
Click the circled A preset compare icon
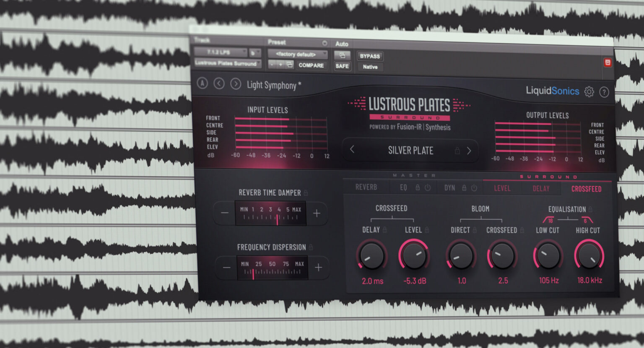pyautogui.click(x=203, y=83)
